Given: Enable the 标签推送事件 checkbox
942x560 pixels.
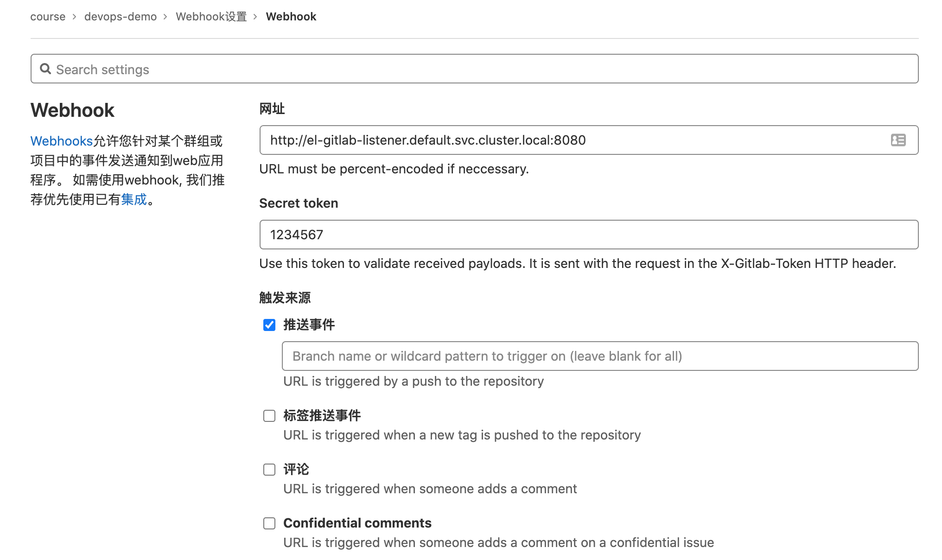Looking at the screenshot, I should (x=269, y=416).
